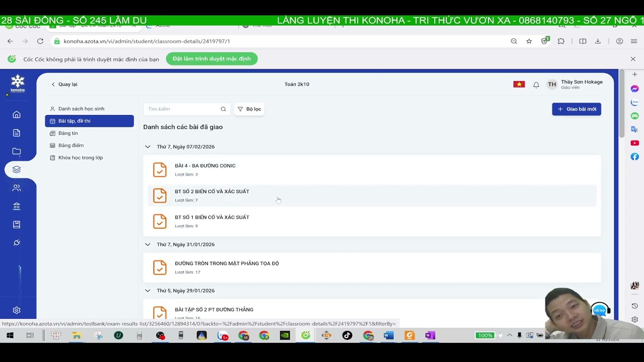This screenshot has height=362, width=644.
Task: Open Bảng tin menu item
Action: pos(89,133)
